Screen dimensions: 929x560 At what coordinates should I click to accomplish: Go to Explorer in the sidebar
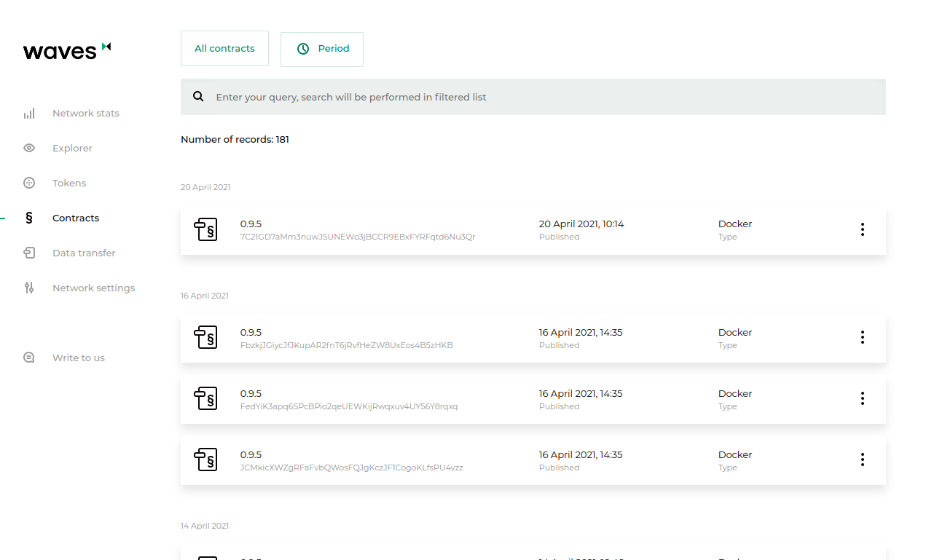coord(72,149)
